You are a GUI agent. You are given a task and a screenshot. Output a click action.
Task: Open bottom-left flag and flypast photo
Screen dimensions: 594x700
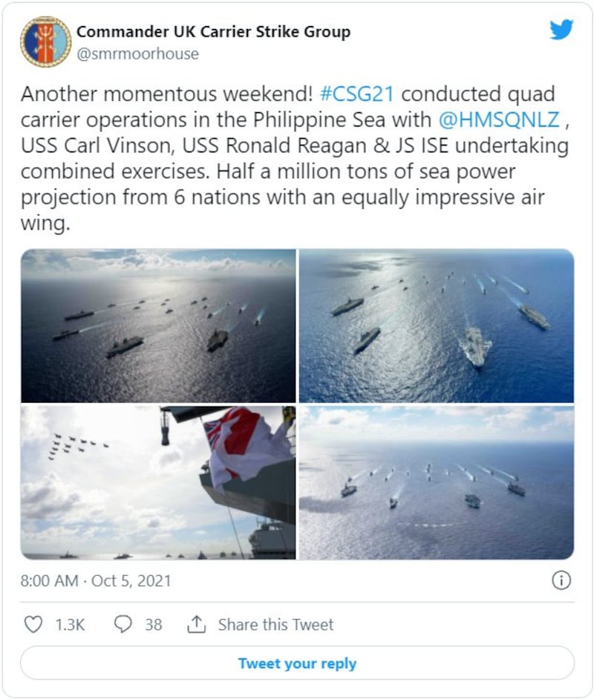pyautogui.click(x=158, y=482)
